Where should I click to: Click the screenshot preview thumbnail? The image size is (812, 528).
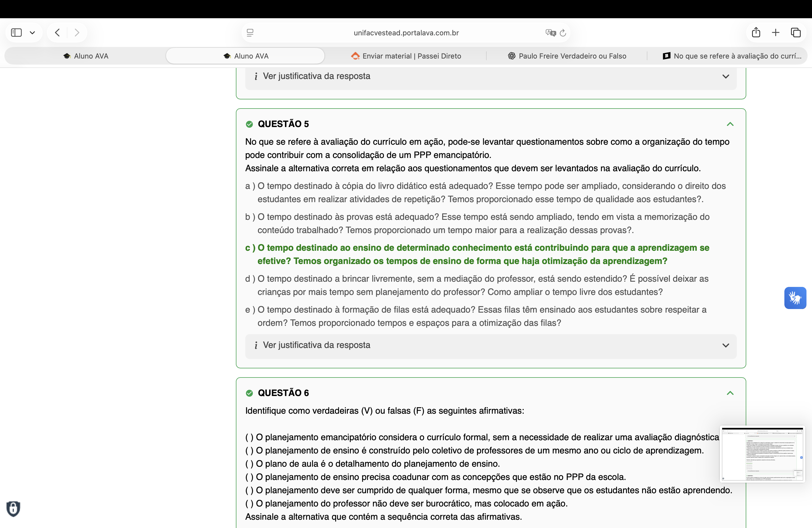(x=762, y=454)
